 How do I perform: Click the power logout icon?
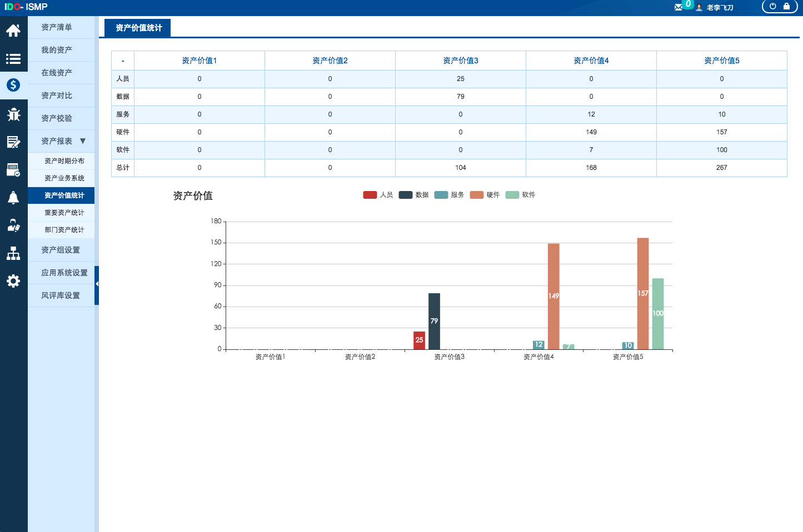point(772,7)
